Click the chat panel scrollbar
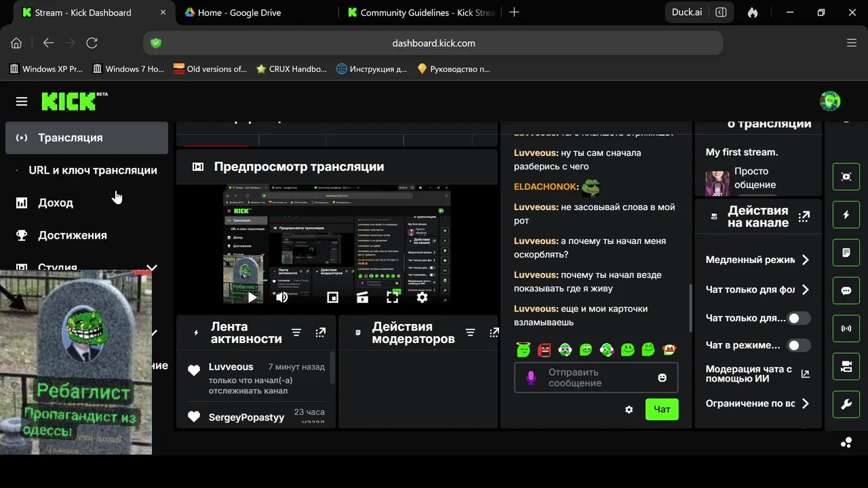 (x=690, y=308)
